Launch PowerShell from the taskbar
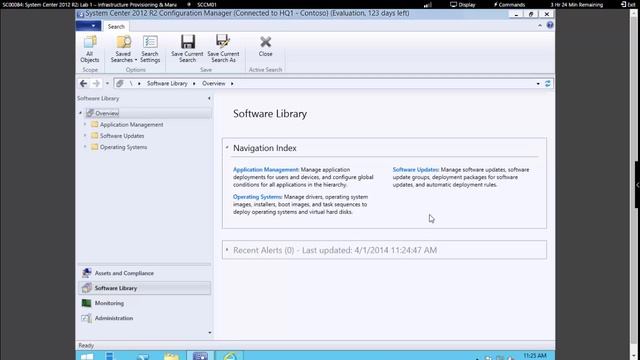Viewport: 640px width, 360px height. pyautogui.click(x=143, y=356)
